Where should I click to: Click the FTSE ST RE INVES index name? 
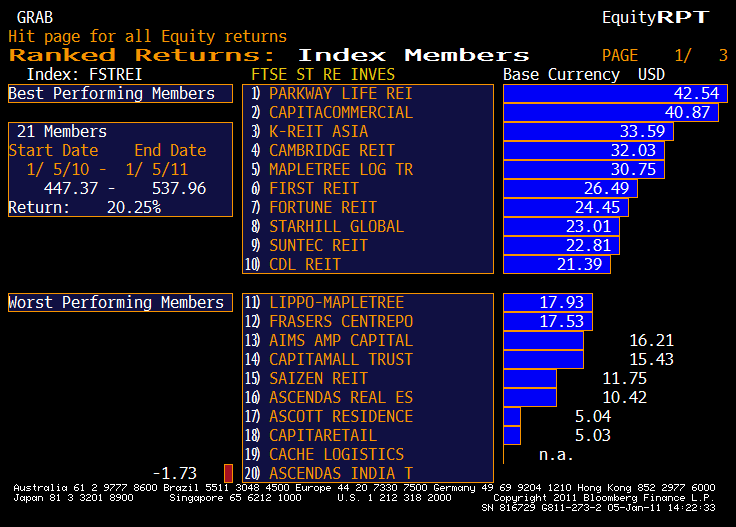click(323, 75)
